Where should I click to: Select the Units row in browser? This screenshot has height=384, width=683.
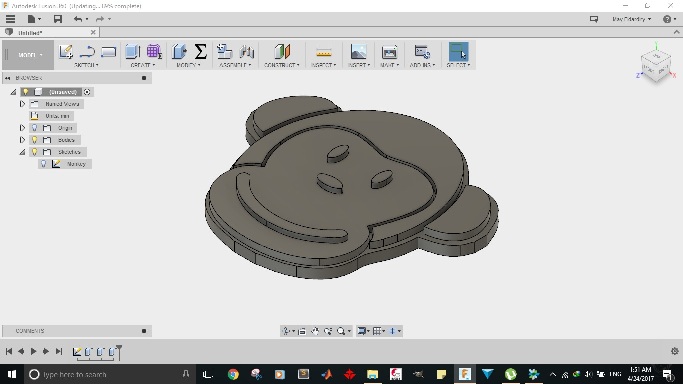pos(51,116)
